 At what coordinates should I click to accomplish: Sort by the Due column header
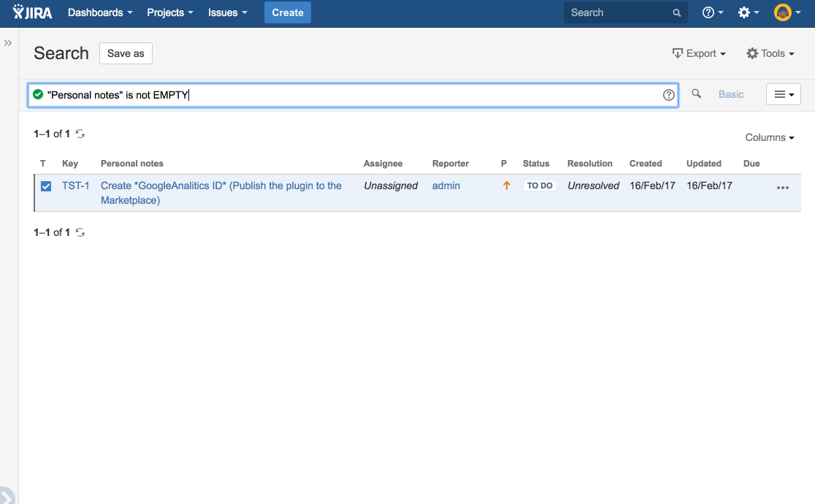[x=751, y=164]
